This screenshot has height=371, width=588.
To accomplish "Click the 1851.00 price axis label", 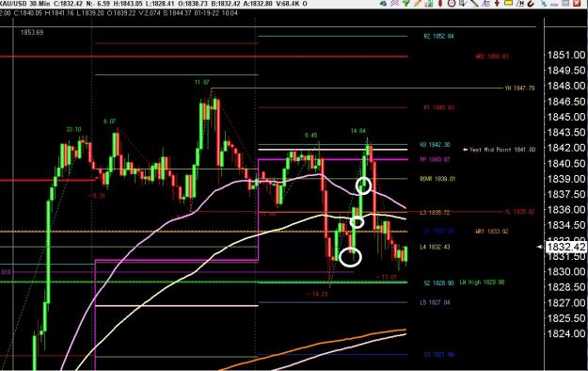I will [566, 56].
